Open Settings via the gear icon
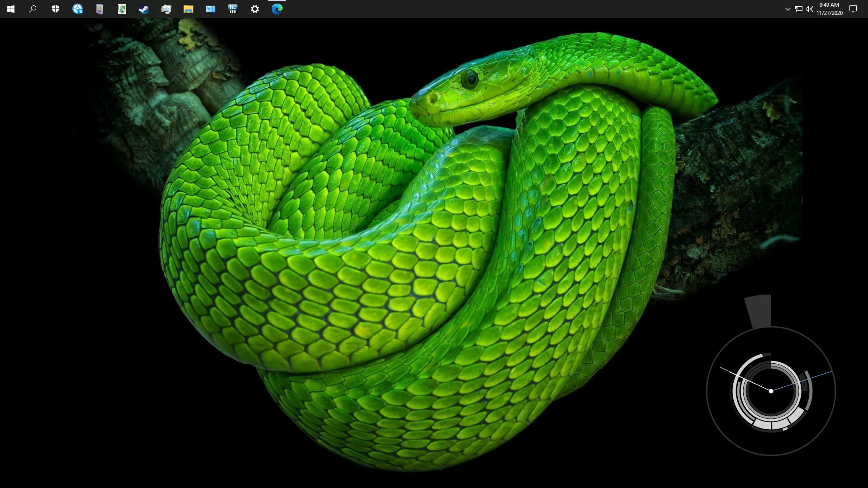 click(x=255, y=9)
